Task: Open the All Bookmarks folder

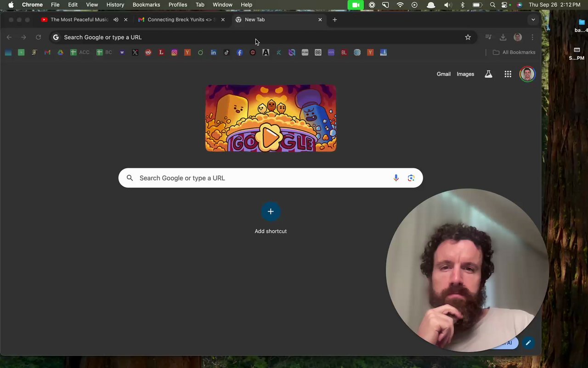Action: pyautogui.click(x=514, y=52)
